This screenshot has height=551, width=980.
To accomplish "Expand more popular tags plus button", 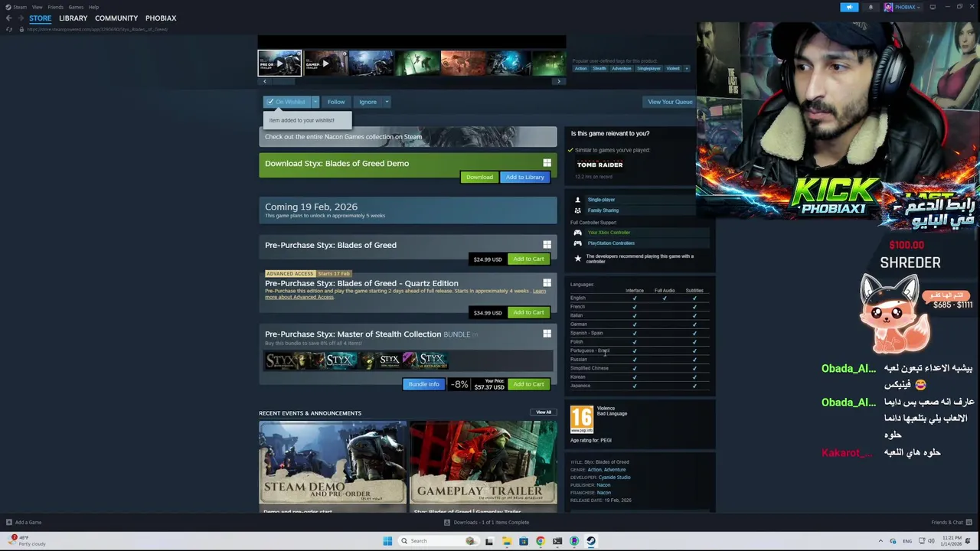I will click(686, 68).
